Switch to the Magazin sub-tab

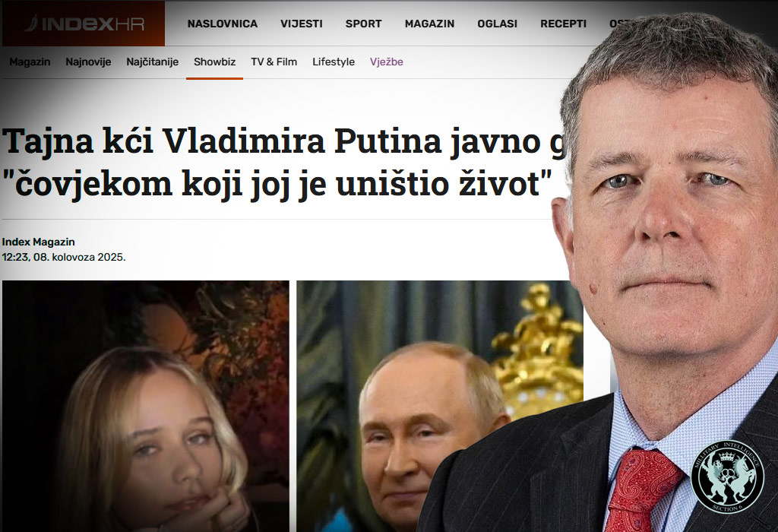point(30,62)
